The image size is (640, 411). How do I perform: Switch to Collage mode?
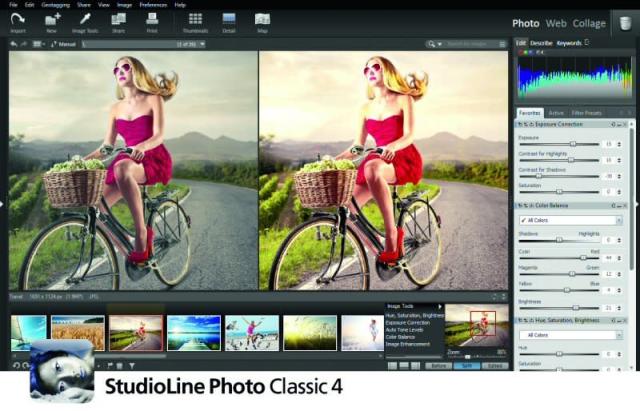coord(588,22)
